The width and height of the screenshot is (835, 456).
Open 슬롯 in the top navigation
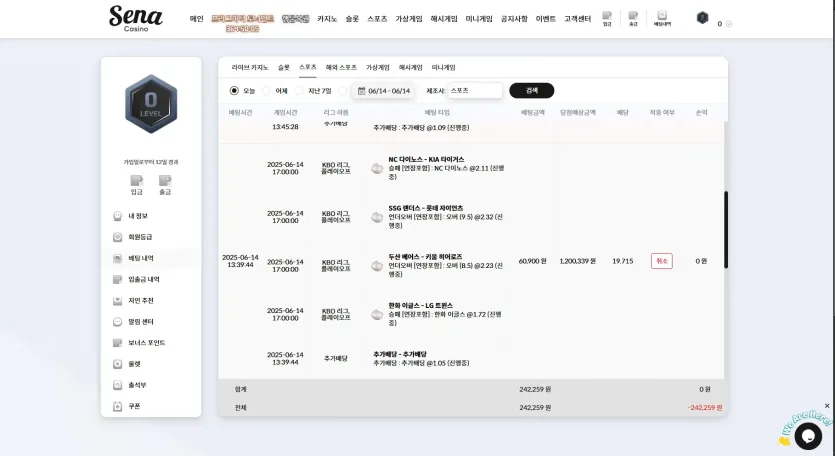352,19
